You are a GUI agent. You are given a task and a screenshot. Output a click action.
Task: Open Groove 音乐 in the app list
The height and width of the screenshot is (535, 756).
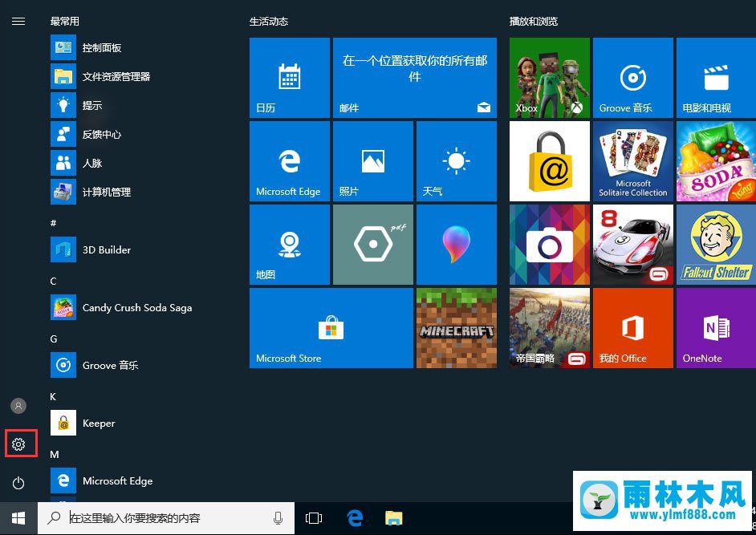[95, 365]
